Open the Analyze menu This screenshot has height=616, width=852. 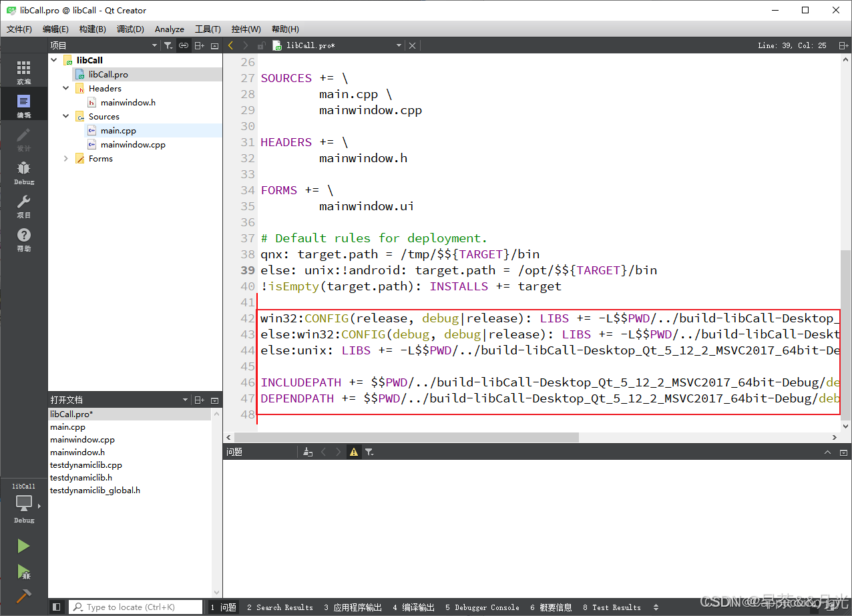point(170,29)
